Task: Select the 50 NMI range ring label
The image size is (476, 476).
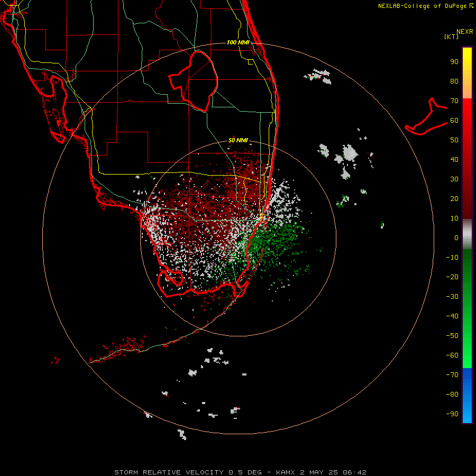Action: pos(238,140)
